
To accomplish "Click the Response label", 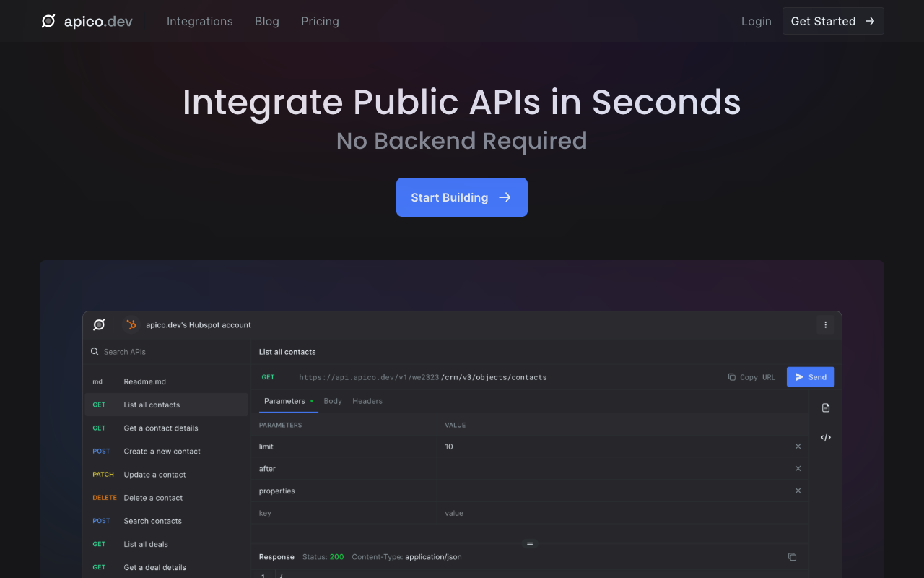I will [x=276, y=557].
